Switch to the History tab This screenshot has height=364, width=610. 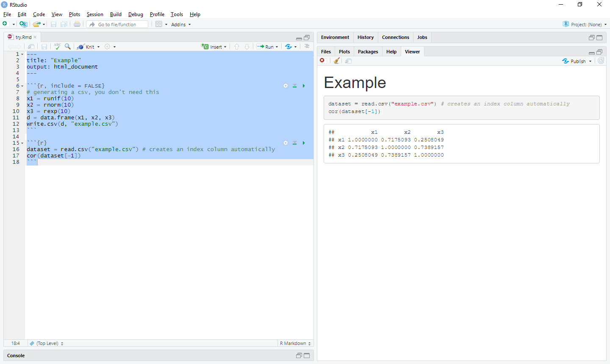click(366, 37)
